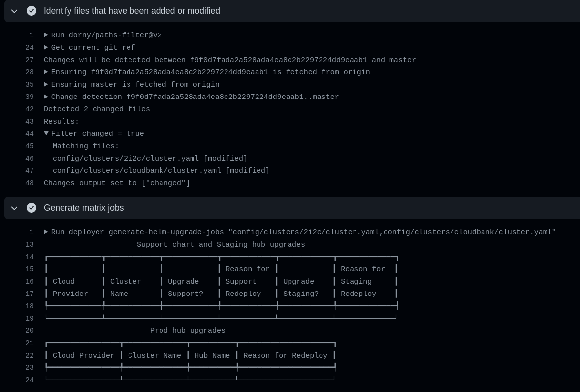Click the success checkmark icon on 'Identify files' step
Viewport: 580px width, 392px height.
click(x=32, y=11)
